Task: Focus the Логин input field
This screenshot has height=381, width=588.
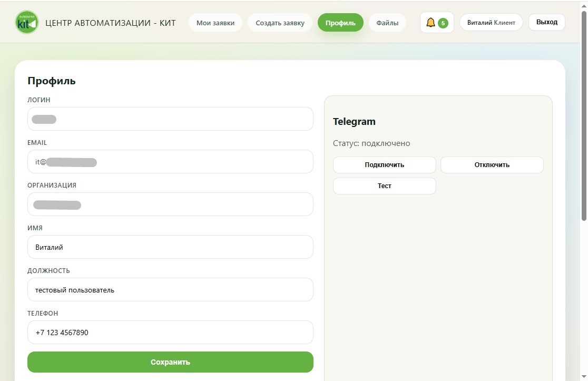Action: click(x=170, y=119)
